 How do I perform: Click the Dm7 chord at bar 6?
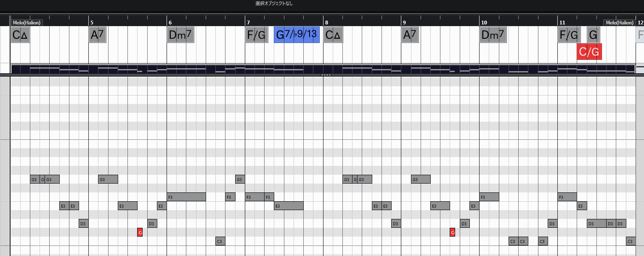coord(181,35)
